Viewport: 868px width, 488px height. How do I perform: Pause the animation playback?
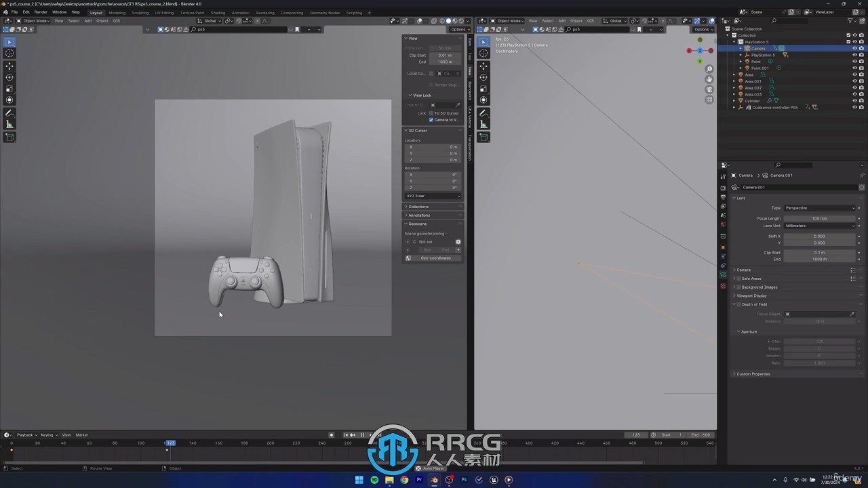tap(362, 435)
